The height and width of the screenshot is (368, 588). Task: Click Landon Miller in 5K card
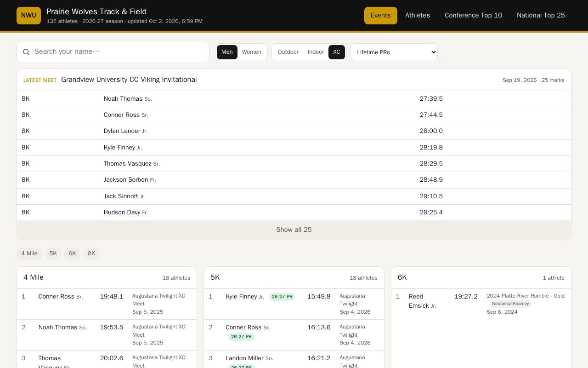click(x=244, y=358)
